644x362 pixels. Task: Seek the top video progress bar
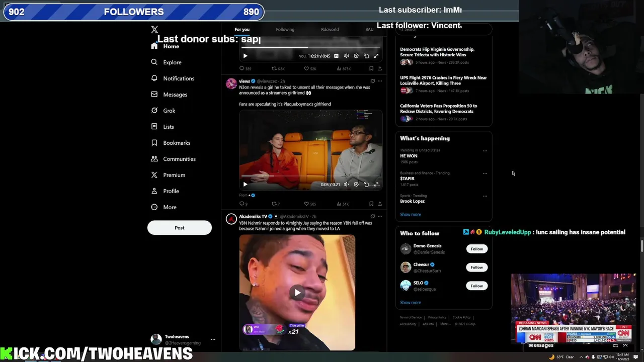pyautogui.click(x=310, y=48)
